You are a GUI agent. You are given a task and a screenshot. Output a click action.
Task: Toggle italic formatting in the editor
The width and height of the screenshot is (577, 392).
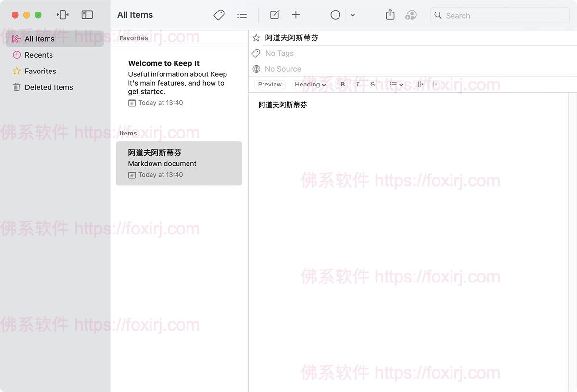357,84
